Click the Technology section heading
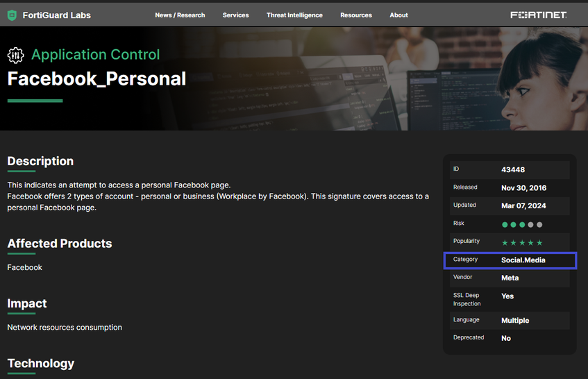This screenshot has height=379, width=588. tap(41, 364)
